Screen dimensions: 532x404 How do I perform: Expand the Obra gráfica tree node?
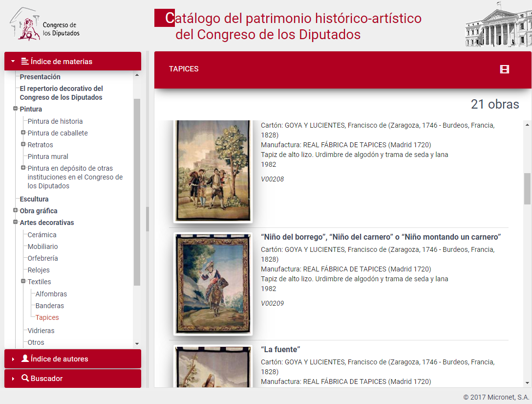[x=15, y=210]
